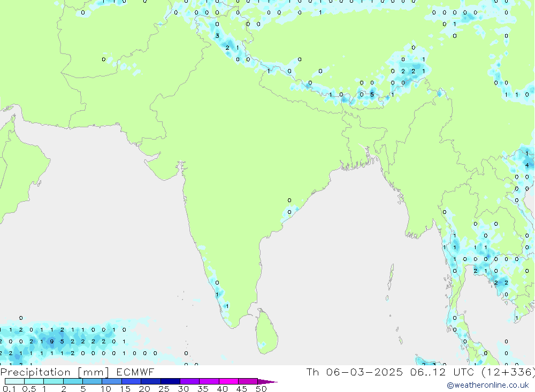The height and width of the screenshot is (392, 535).
Task: Click the 45 to 50 mm legend swatch
Action: click(x=248, y=381)
